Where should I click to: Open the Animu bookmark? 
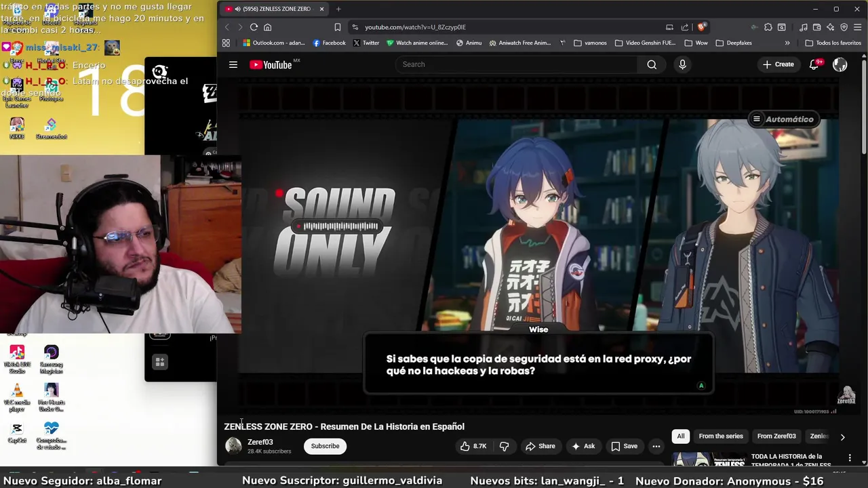click(469, 43)
